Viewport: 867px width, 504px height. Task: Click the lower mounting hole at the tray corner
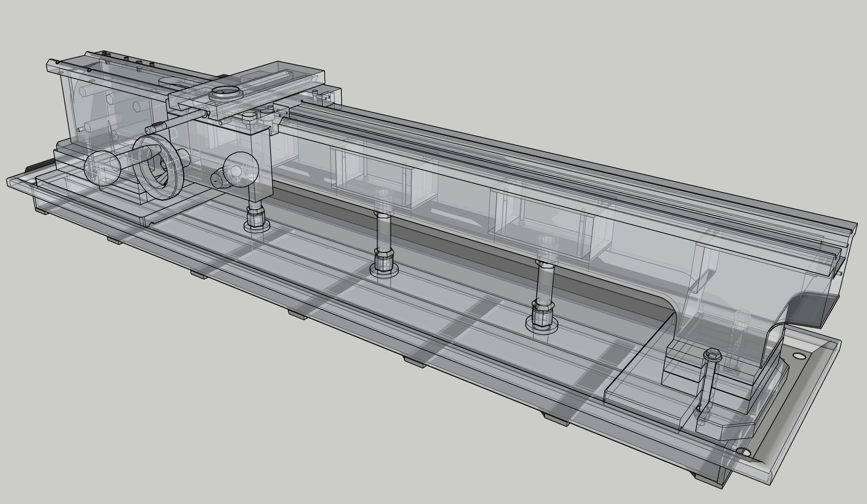pos(743,451)
